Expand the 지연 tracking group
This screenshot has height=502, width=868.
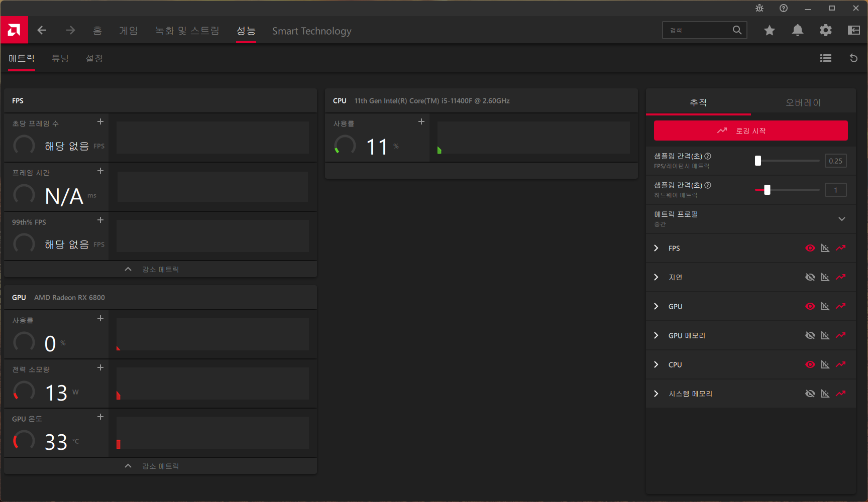[x=656, y=277]
